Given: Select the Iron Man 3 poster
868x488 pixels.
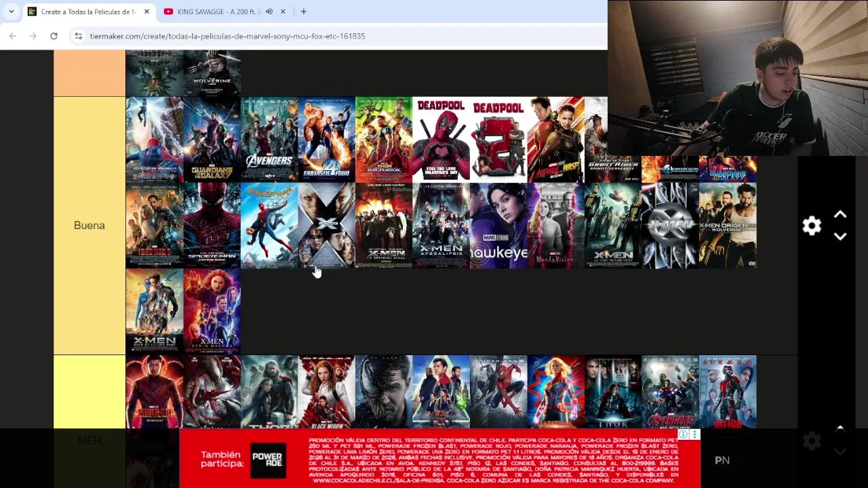Looking at the screenshot, I should coord(154,226).
